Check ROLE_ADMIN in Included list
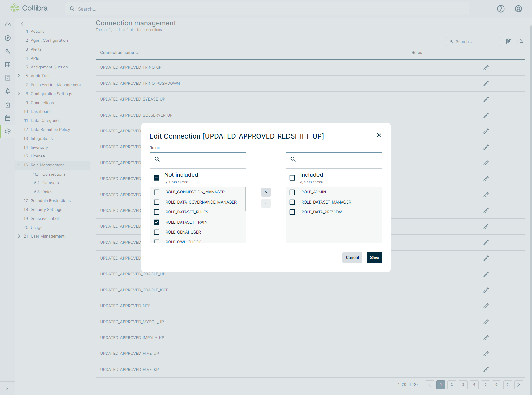 292,192
